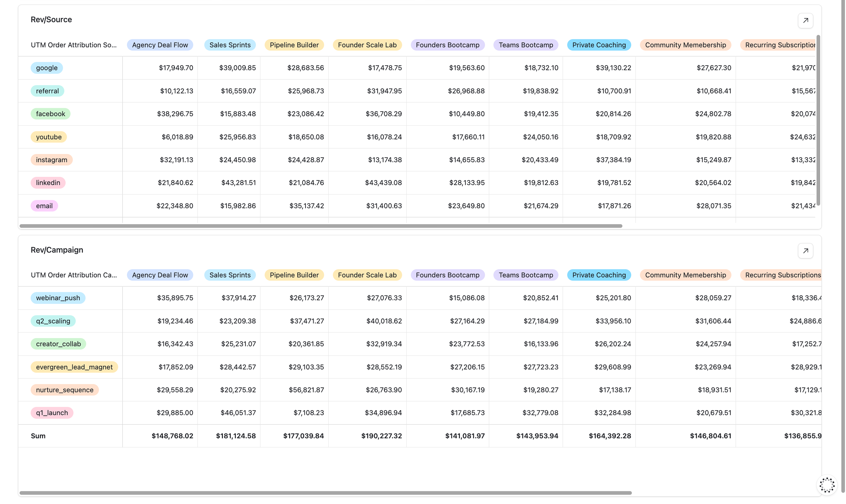Screen dimensions: 846x504
Task: Click the loading spinner at bottom right
Action: (827, 484)
